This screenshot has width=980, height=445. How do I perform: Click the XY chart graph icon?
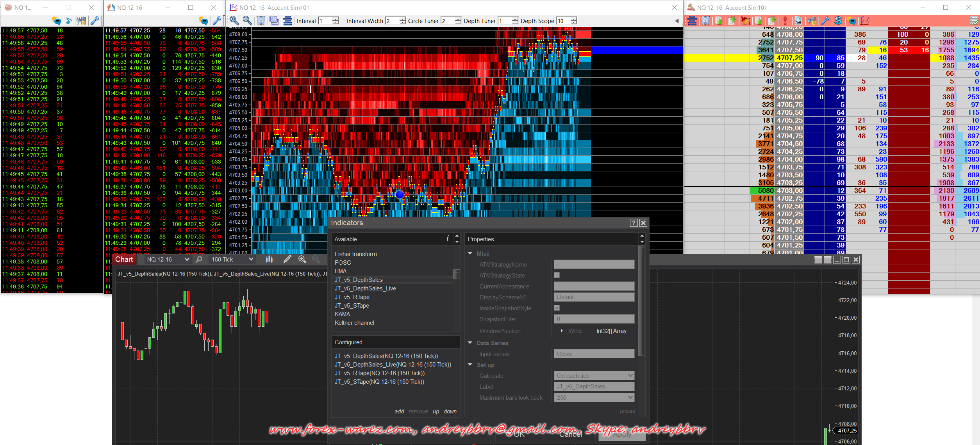(x=864, y=21)
